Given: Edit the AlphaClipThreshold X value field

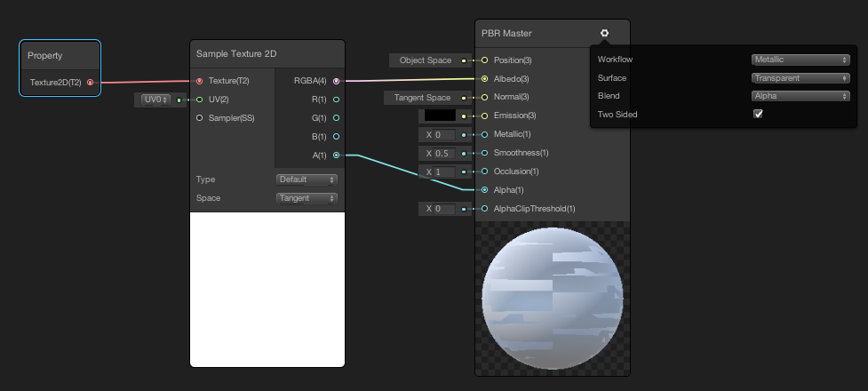Looking at the screenshot, I should coord(444,209).
